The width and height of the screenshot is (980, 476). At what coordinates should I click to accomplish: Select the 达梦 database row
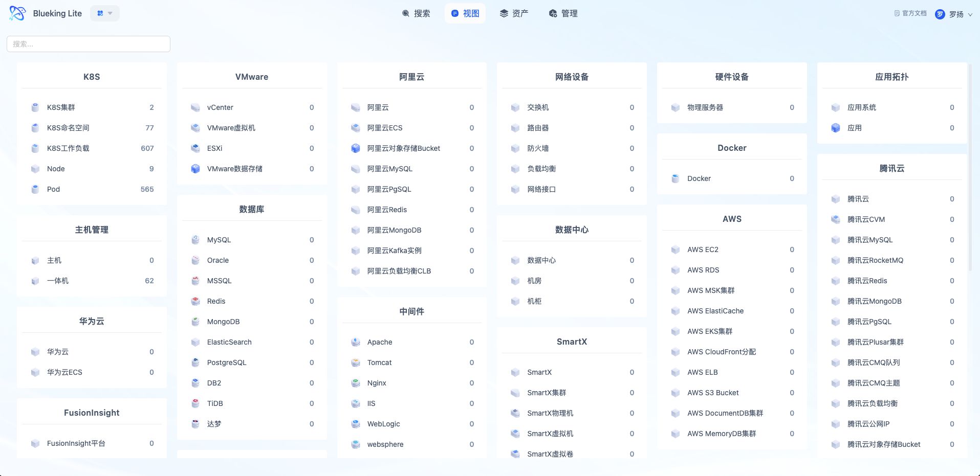tap(252, 424)
